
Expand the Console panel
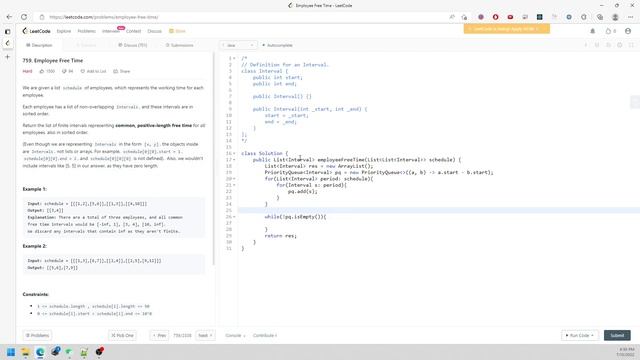coord(235,336)
